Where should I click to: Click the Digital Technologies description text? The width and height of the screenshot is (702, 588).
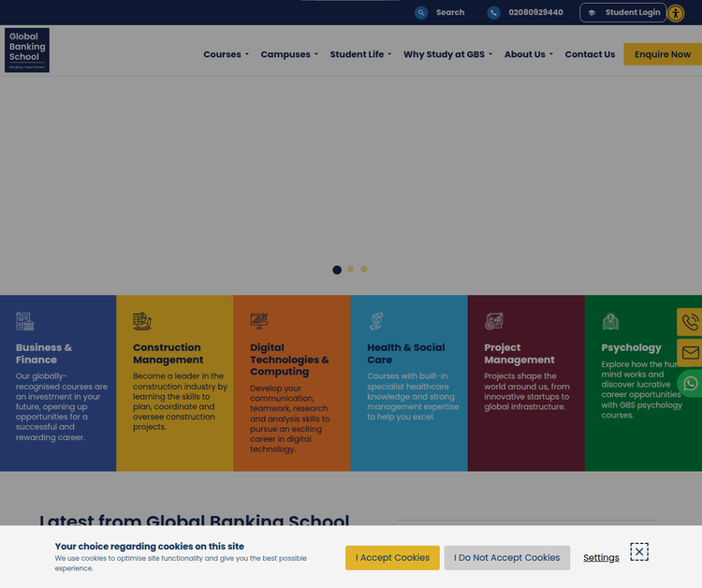click(289, 419)
